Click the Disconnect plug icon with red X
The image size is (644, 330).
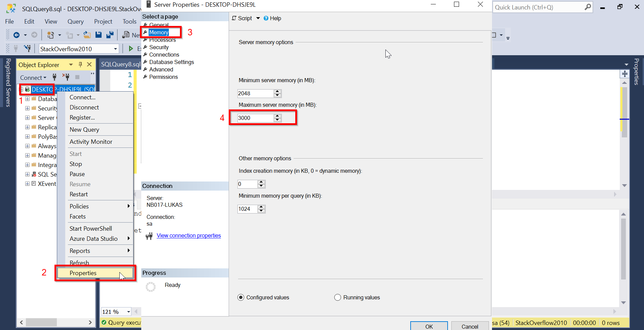(66, 77)
